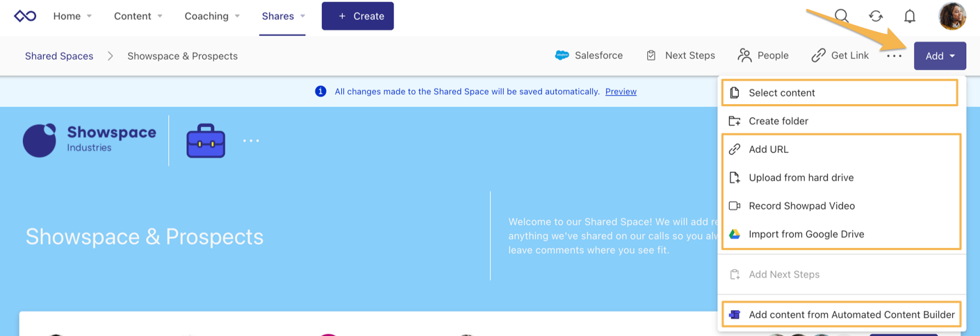Image resolution: width=980 pixels, height=336 pixels.
Task: Click the blue briefcase icon
Action: point(206,141)
